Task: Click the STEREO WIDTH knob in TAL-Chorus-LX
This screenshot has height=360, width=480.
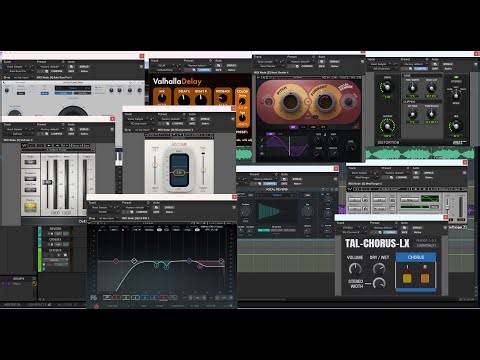Action: click(x=379, y=283)
